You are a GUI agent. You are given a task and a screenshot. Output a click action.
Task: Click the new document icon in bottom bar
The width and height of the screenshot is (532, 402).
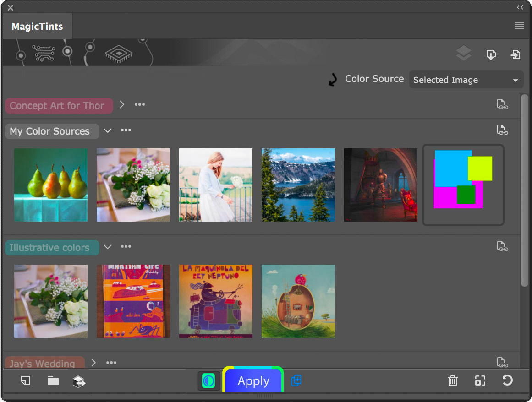click(26, 380)
